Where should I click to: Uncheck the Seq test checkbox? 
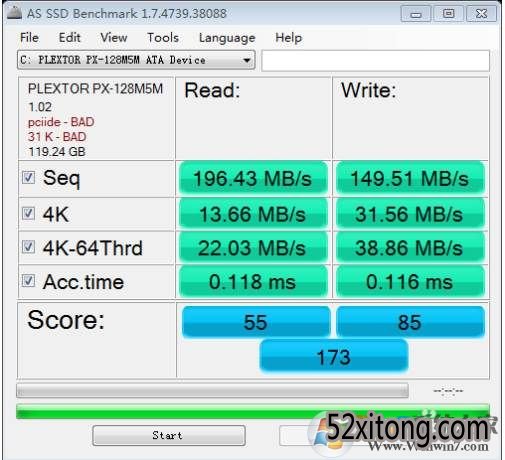pos(28,177)
